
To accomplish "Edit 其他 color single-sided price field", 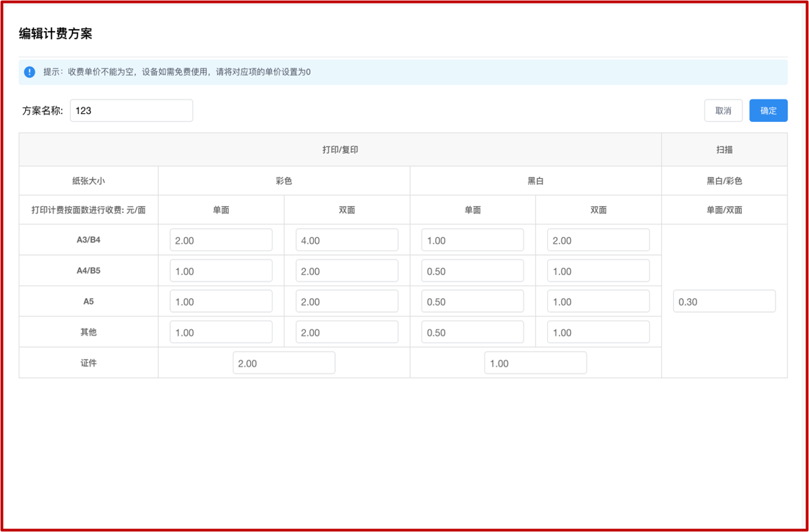I will coord(221,332).
